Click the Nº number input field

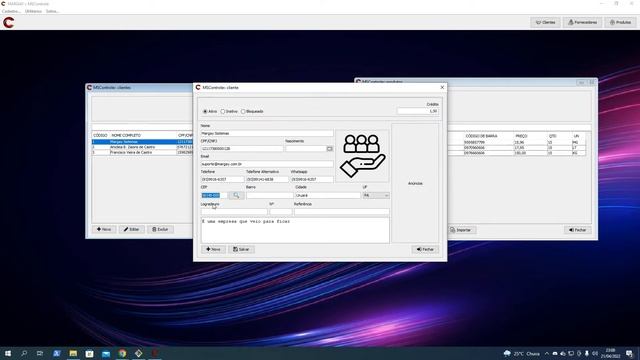point(281,212)
